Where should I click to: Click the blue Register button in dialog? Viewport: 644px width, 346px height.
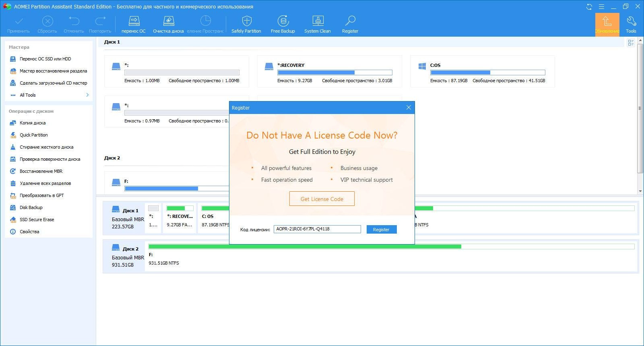pos(381,230)
